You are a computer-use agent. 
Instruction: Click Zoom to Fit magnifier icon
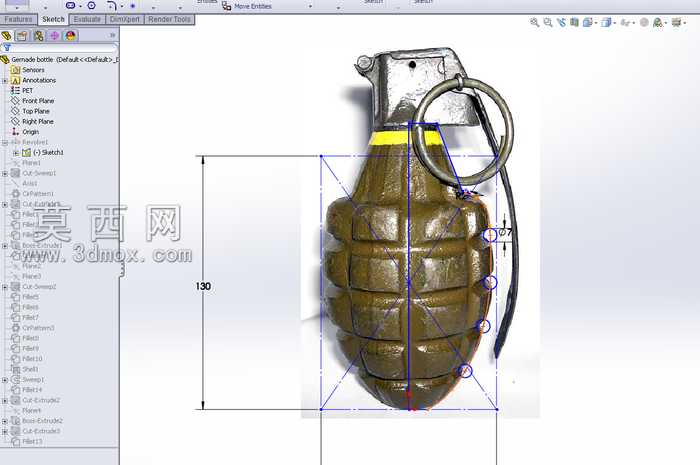tap(534, 22)
